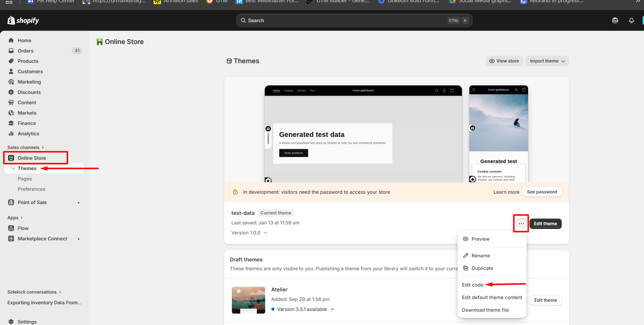Click the black Edit theme button
The width and height of the screenshot is (644, 325).
(x=545, y=224)
